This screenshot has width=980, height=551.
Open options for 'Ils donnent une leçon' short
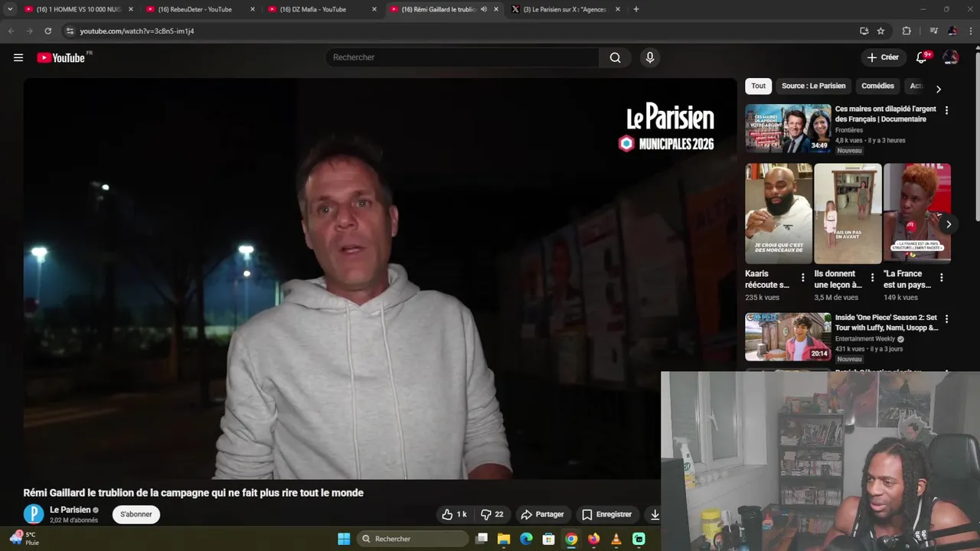click(x=872, y=278)
